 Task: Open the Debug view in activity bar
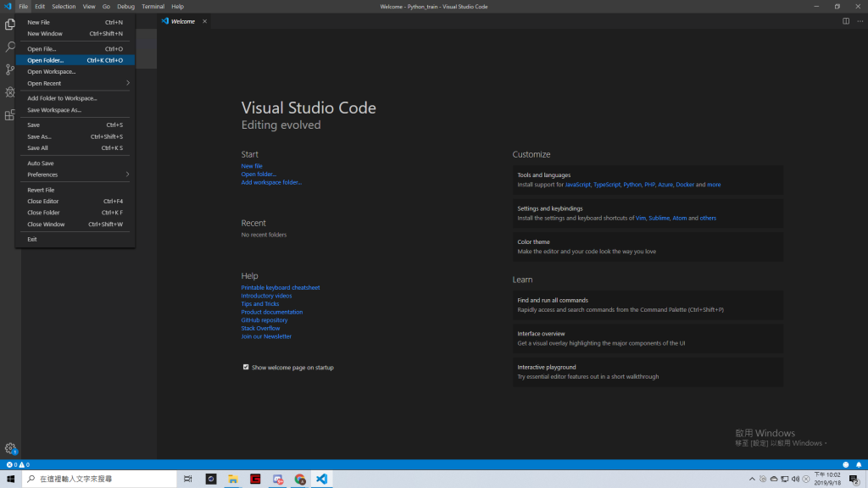tap(10, 92)
